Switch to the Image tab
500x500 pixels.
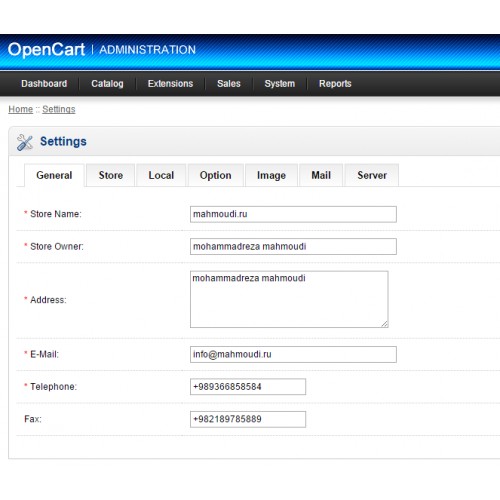[x=271, y=175]
